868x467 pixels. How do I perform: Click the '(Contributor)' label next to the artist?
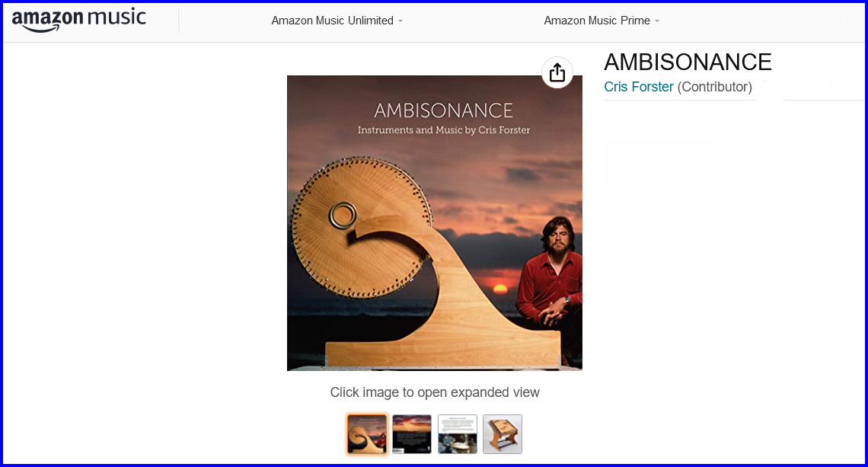coord(715,87)
